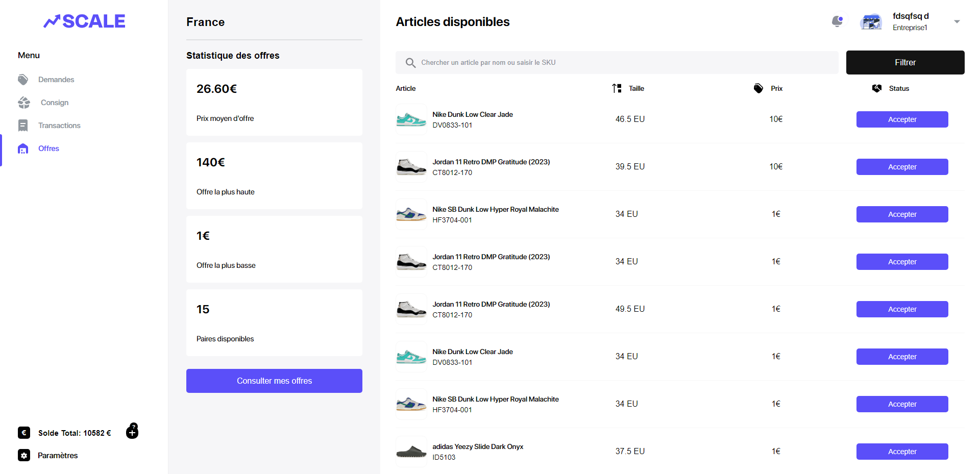Click the fdsqfsq d user name
Image resolution: width=980 pixels, height=474 pixels.
[x=911, y=16]
